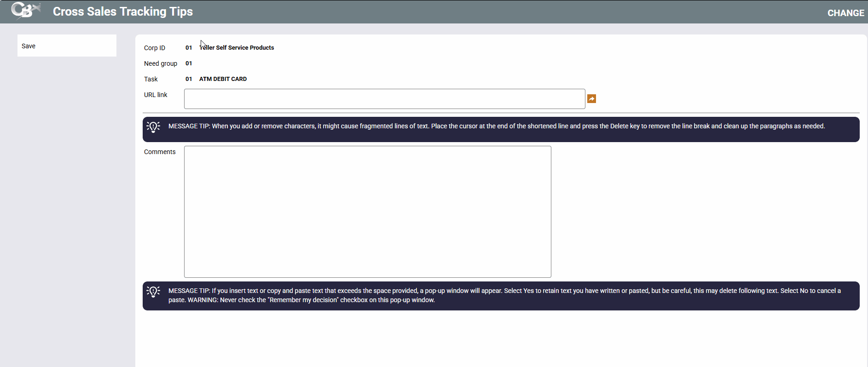This screenshot has width=868, height=367.
Task: Click inside the URL link input field
Action: 384,99
